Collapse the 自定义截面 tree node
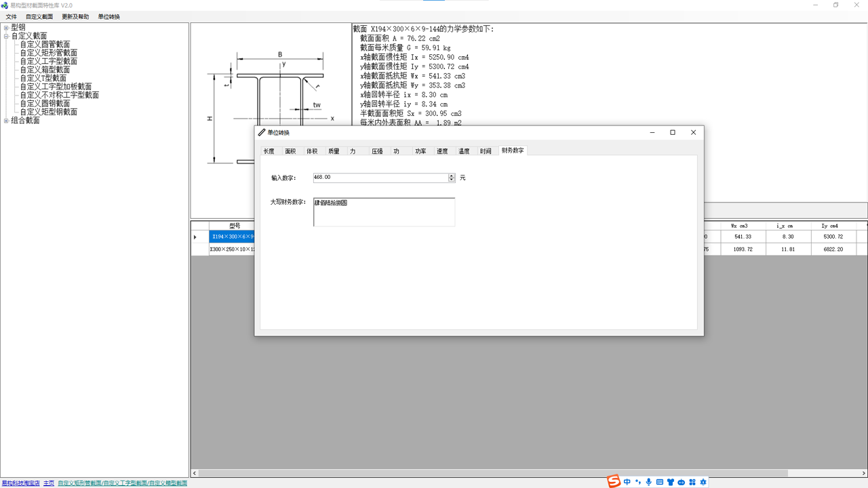The width and height of the screenshot is (868, 488). pyautogui.click(x=6, y=37)
